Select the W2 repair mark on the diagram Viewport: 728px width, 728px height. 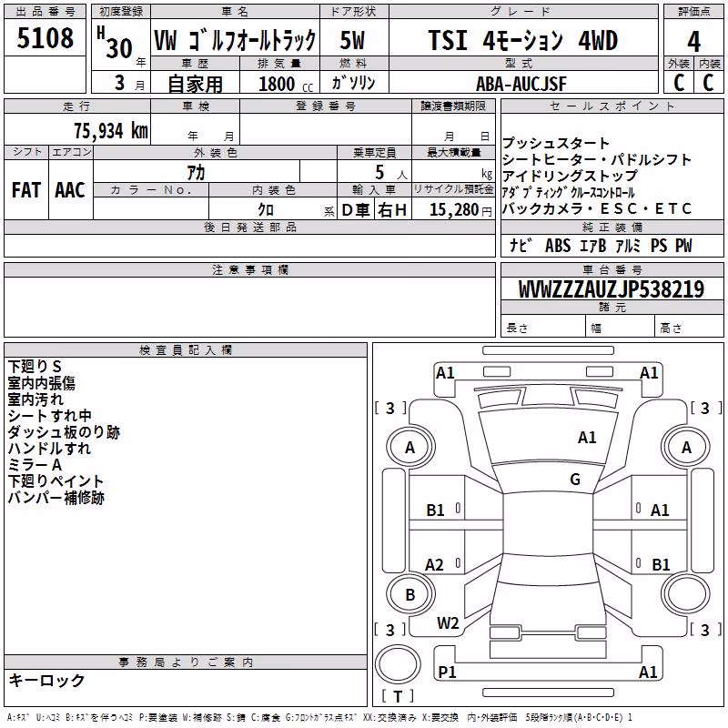coord(448,623)
